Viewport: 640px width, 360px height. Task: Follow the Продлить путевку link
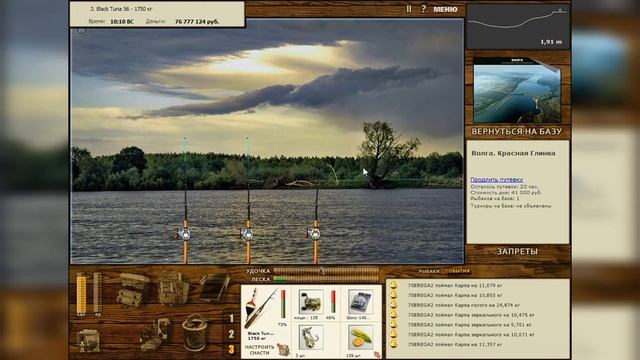click(x=497, y=180)
